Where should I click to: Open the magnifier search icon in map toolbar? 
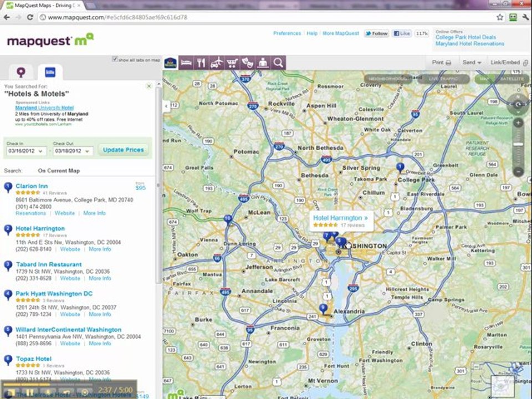[x=278, y=63]
